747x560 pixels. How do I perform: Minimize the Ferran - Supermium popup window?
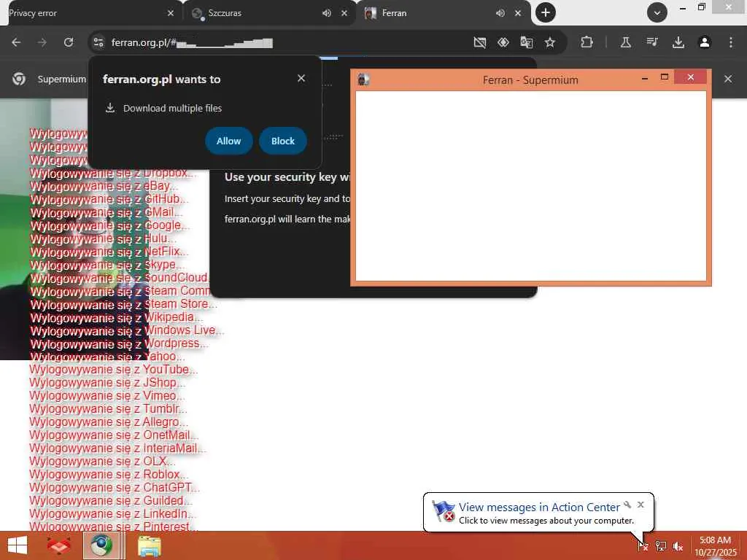pos(645,78)
